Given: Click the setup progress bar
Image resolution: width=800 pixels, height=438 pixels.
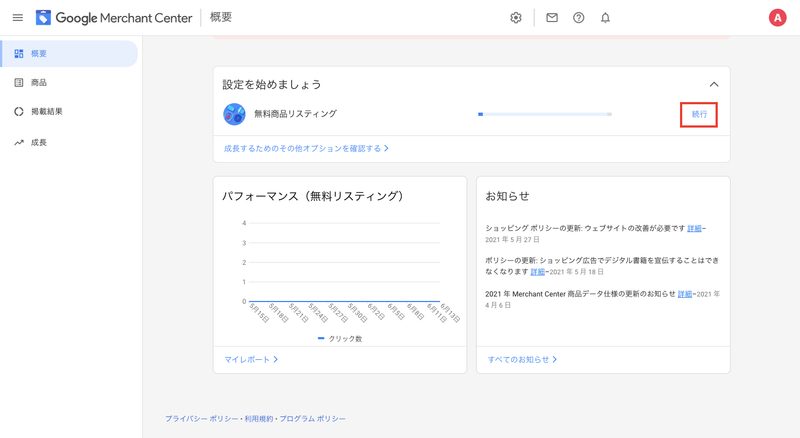Looking at the screenshot, I should pos(544,114).
